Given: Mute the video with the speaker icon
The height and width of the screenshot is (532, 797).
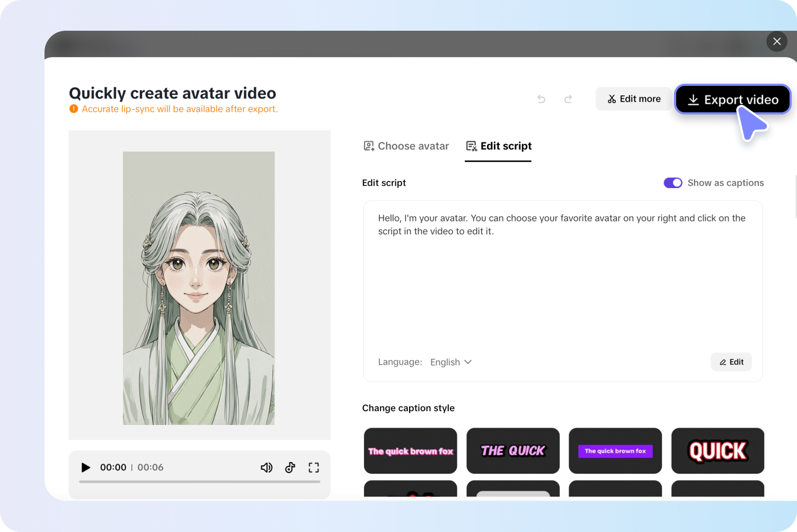Looking at the screenshot, I should (x=267, y=467).
